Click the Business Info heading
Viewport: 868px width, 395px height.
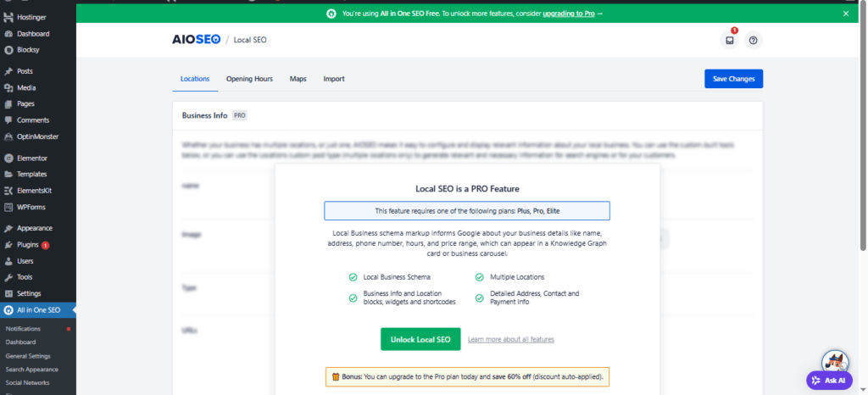click(205, 115)
